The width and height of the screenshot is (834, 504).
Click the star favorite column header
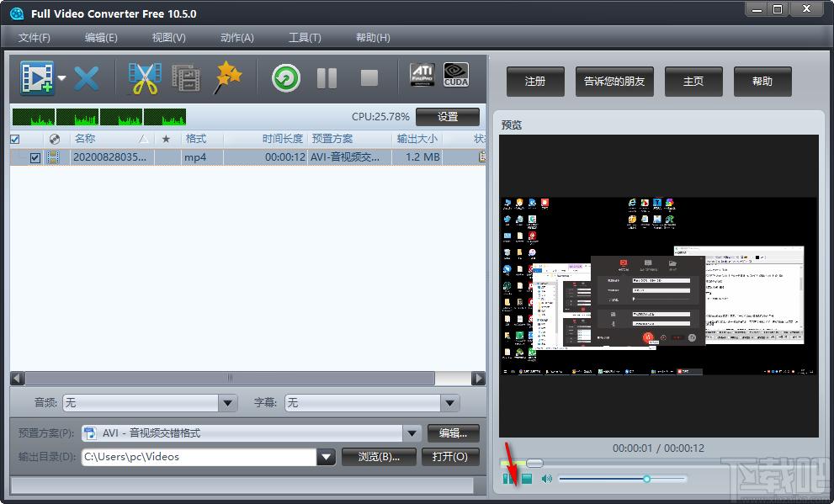click(x=166, y=140)
